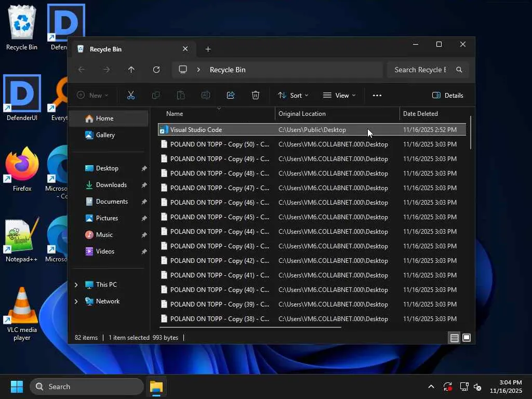Select the Recycle Bin tab

[x=132, y=49]
